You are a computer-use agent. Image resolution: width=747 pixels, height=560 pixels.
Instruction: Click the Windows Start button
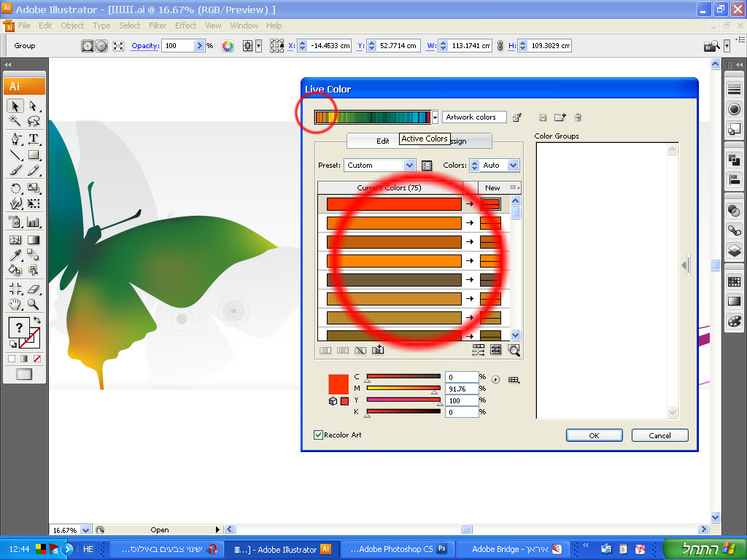[x=705, y=548]
